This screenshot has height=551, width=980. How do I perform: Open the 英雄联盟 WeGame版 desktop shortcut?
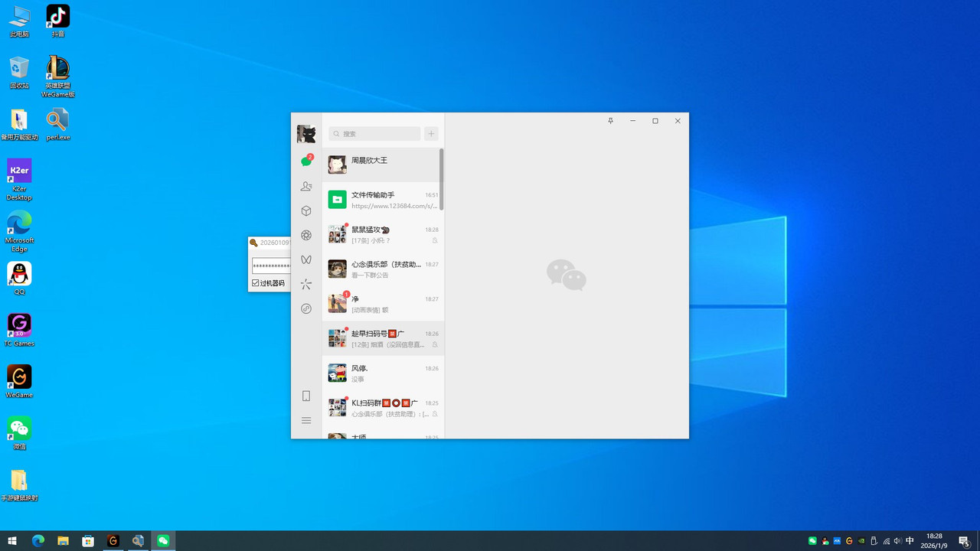[58, 77]
